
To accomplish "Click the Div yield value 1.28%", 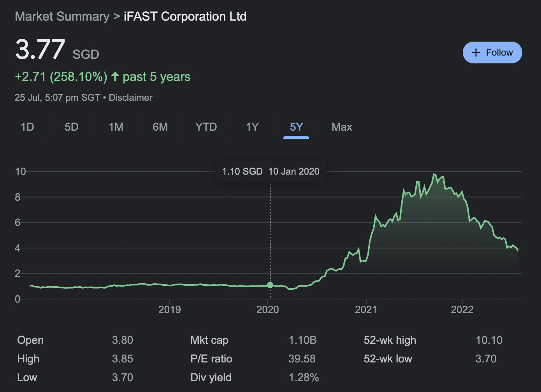I will click(x=304, y=377).
